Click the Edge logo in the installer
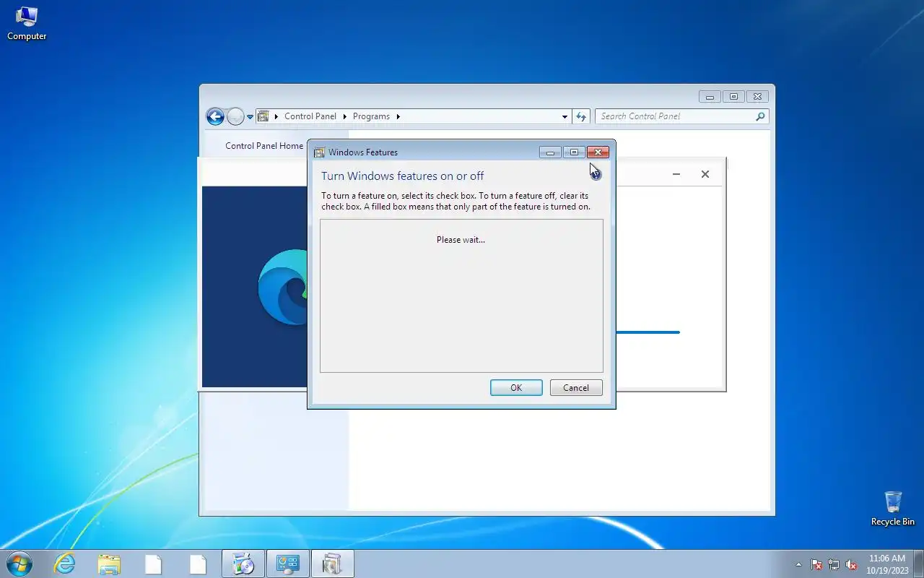Image resolution: width=924 pixels, height=578 pixels. point(283,288)
